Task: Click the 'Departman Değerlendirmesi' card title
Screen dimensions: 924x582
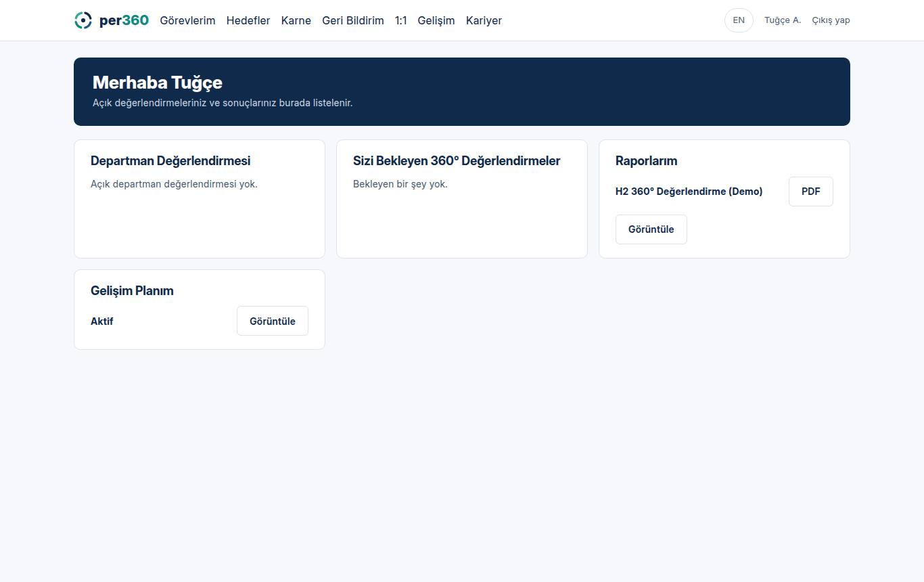Action: 170,161
